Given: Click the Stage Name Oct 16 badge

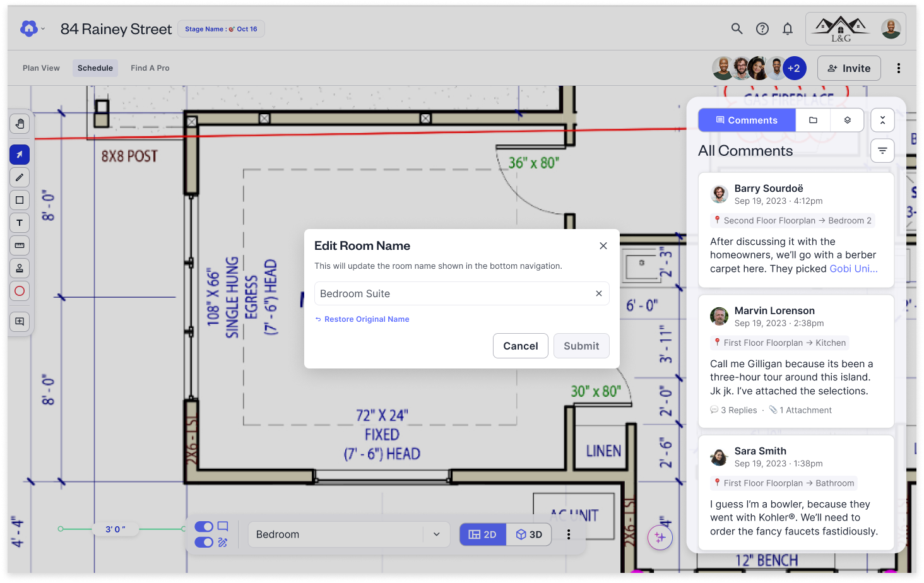Looking at the screenshot, I should coord(221,29).
